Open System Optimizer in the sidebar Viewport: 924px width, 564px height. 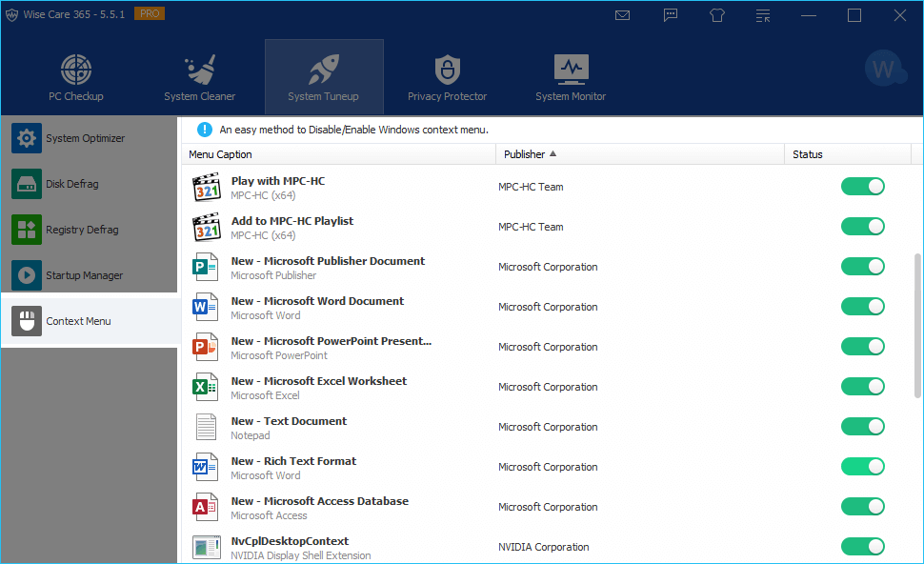pyautogui.click(x=89, y=138)
